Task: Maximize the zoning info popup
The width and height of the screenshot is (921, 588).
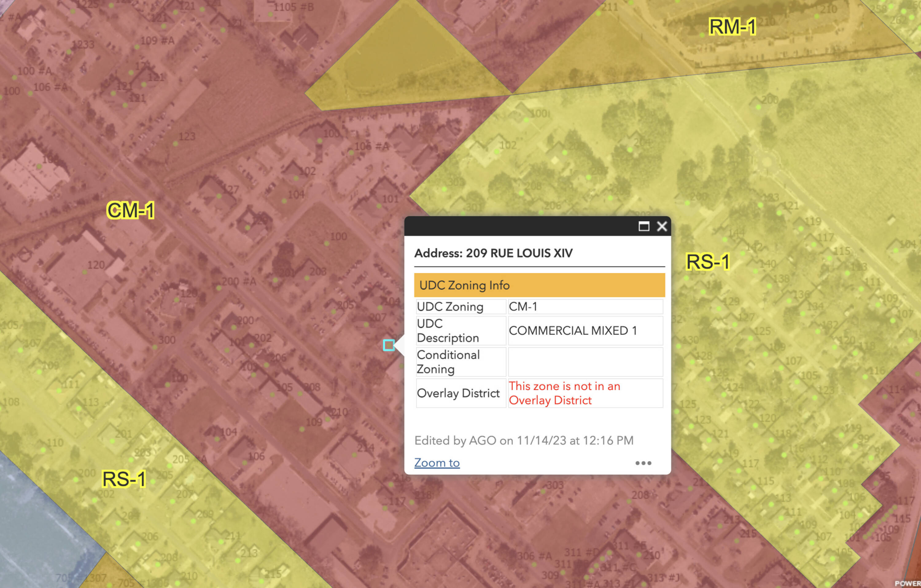Action: point(644,226)
